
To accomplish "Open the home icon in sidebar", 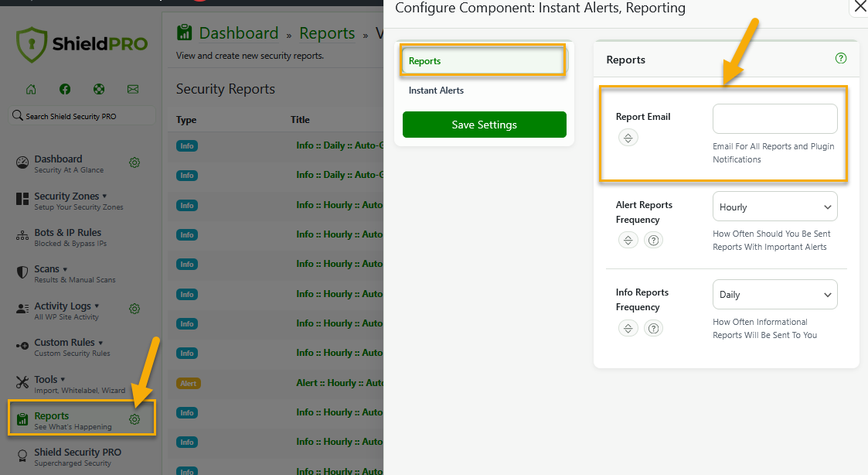I will click(31, 89).
